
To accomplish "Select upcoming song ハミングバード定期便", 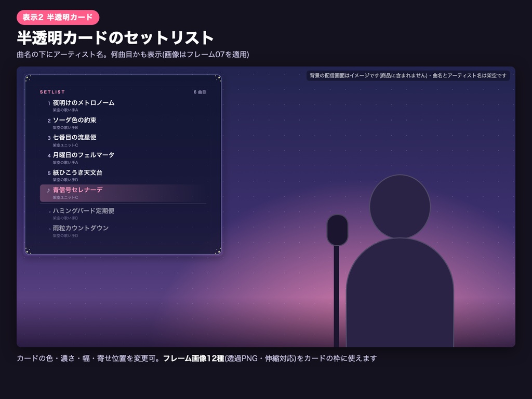I will coord(84,211).
